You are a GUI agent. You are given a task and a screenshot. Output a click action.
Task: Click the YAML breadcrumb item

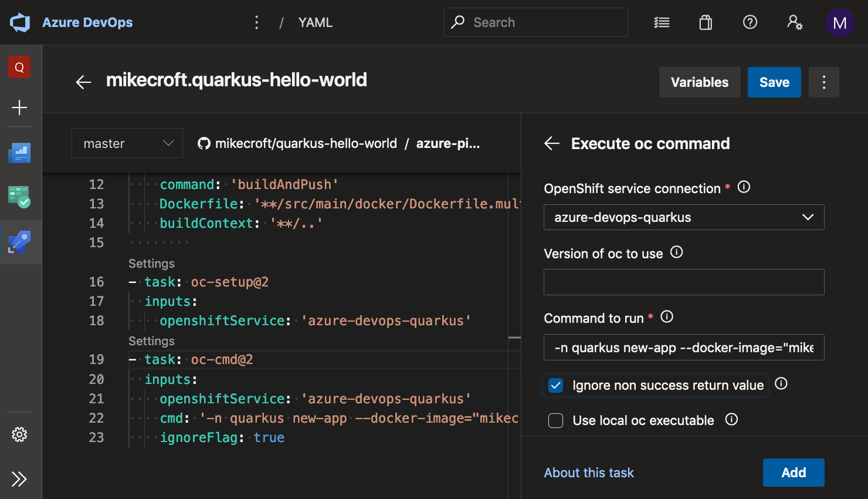(x=315, y=22)
